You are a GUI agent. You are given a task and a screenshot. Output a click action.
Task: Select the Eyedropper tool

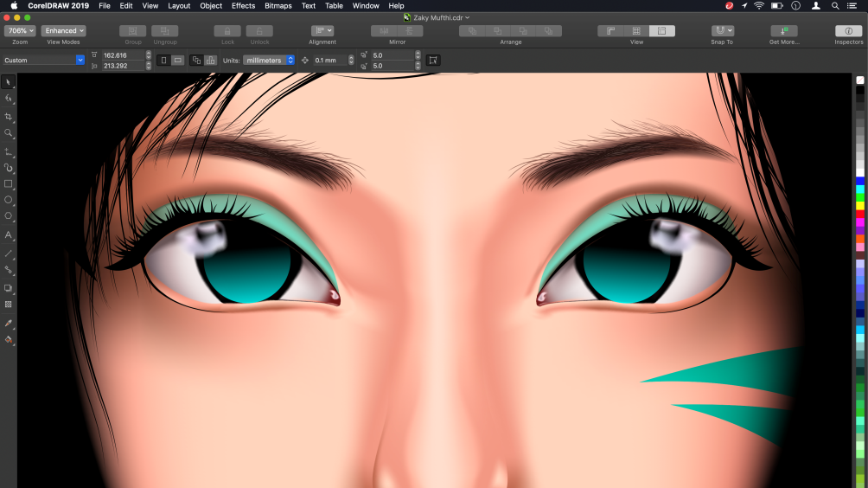tap(9, 323)
